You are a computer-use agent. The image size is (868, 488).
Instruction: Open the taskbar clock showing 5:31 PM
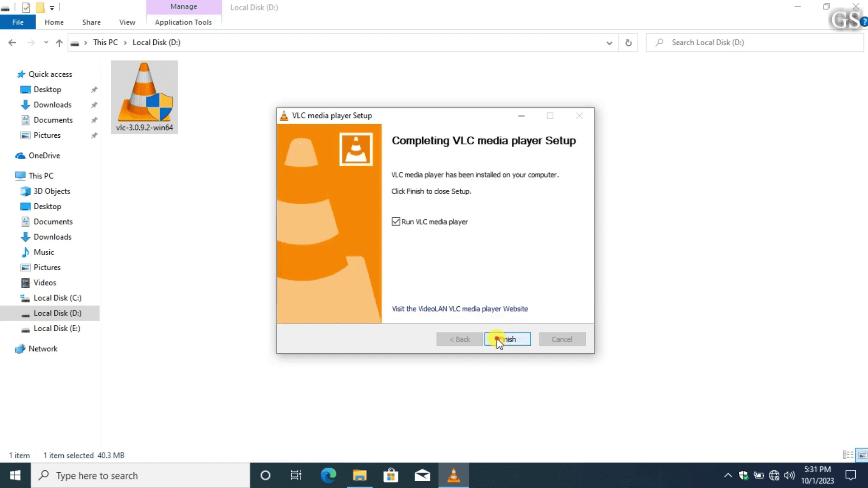pos(817,475)
